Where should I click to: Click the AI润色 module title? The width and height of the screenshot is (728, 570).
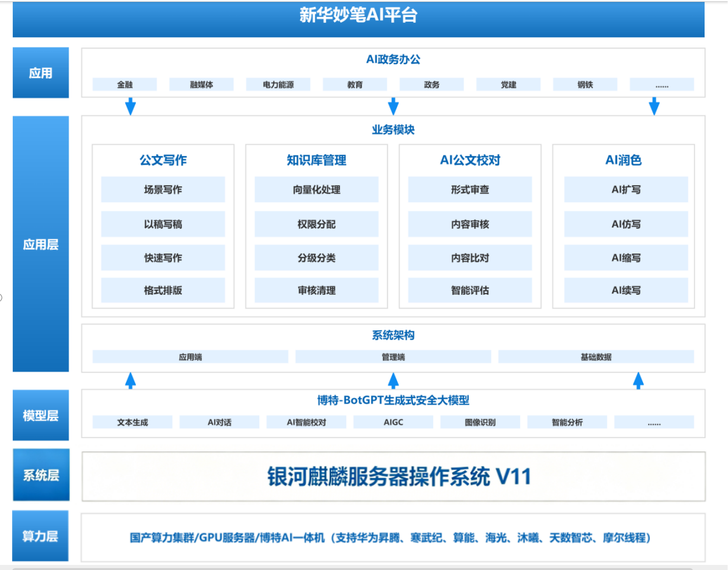click(623, 160)
